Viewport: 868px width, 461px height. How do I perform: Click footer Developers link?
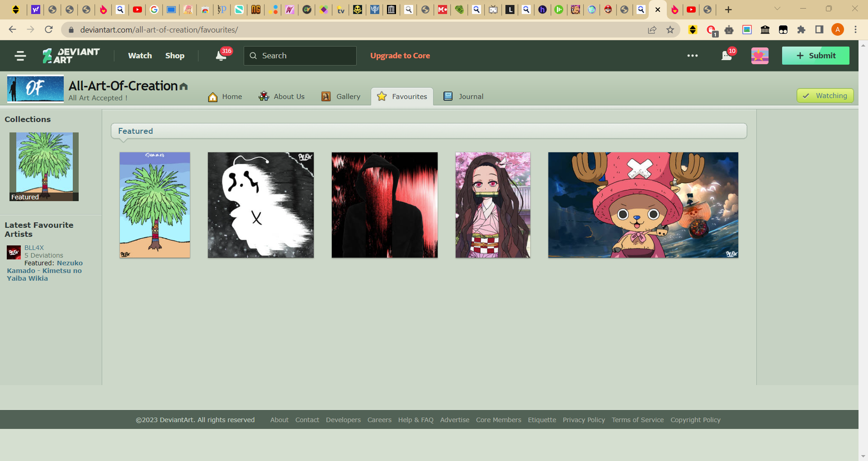[343, 420]
